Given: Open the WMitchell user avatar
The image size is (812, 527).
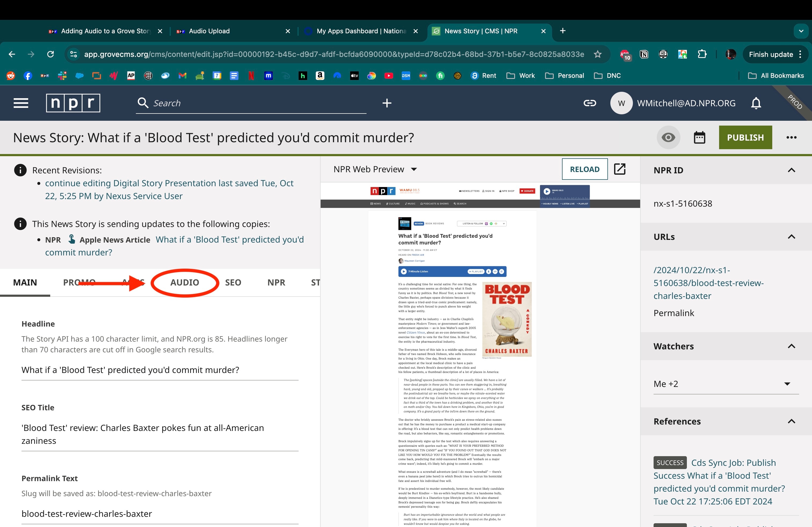Looking at the screenshot, I should pos(621,103).
